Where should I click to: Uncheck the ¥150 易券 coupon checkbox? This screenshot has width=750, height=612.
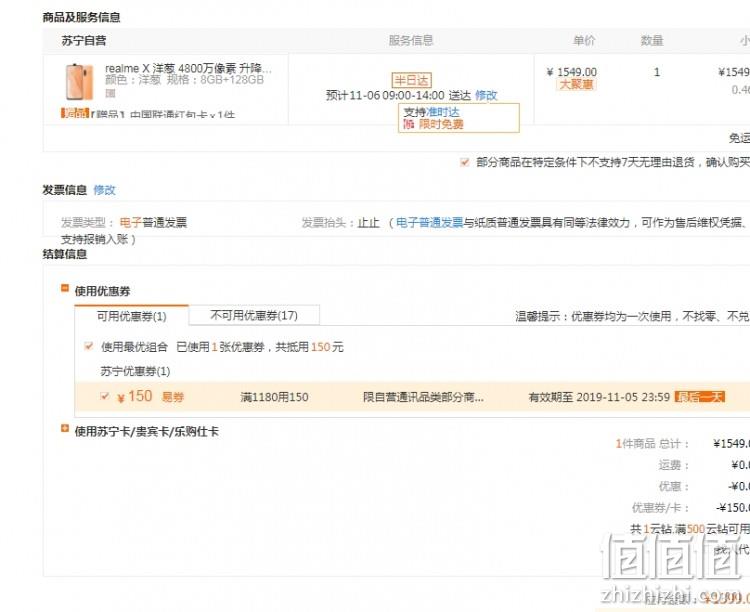[x=104, y=396]
